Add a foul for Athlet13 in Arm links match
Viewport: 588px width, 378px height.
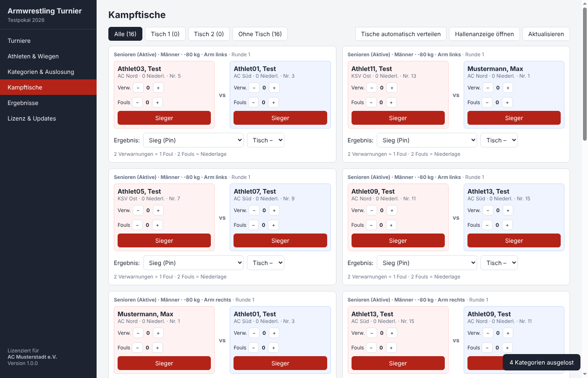(507, 225)
